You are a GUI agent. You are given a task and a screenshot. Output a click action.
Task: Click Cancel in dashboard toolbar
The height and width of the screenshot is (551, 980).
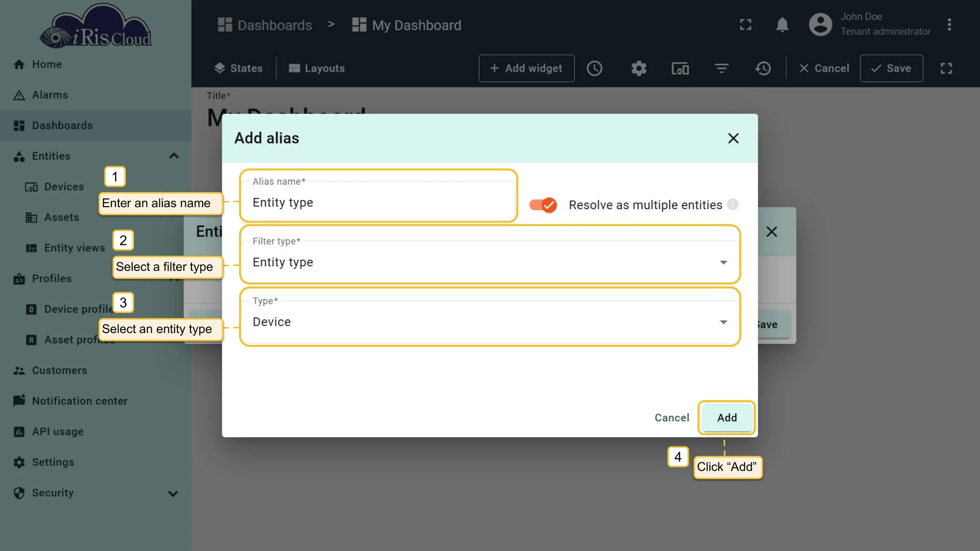pyautogui.click(x=824, y=68)
